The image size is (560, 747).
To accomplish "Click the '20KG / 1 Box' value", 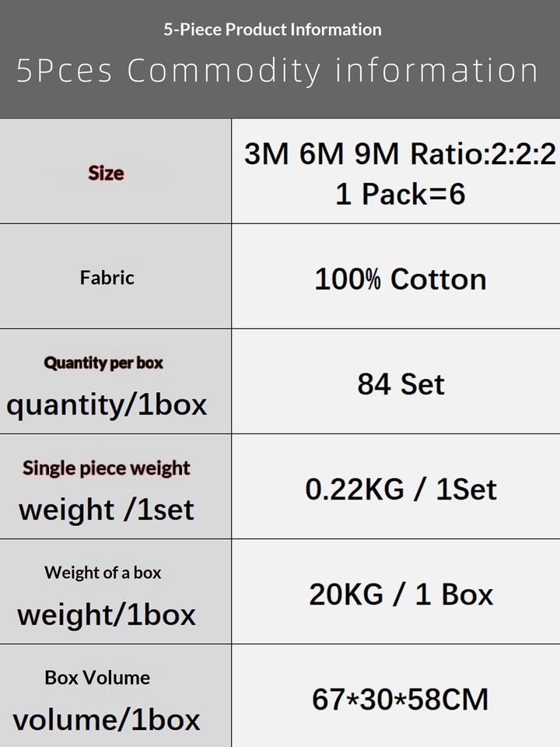I will (x=401, y=594).
